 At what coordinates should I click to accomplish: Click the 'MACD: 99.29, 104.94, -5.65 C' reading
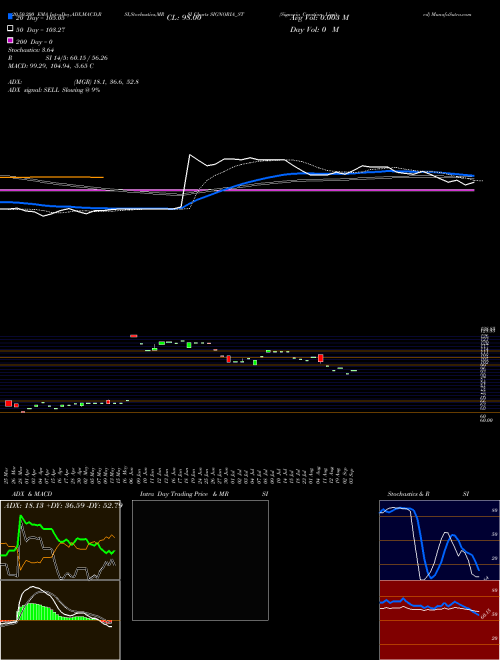pos(51,66)
